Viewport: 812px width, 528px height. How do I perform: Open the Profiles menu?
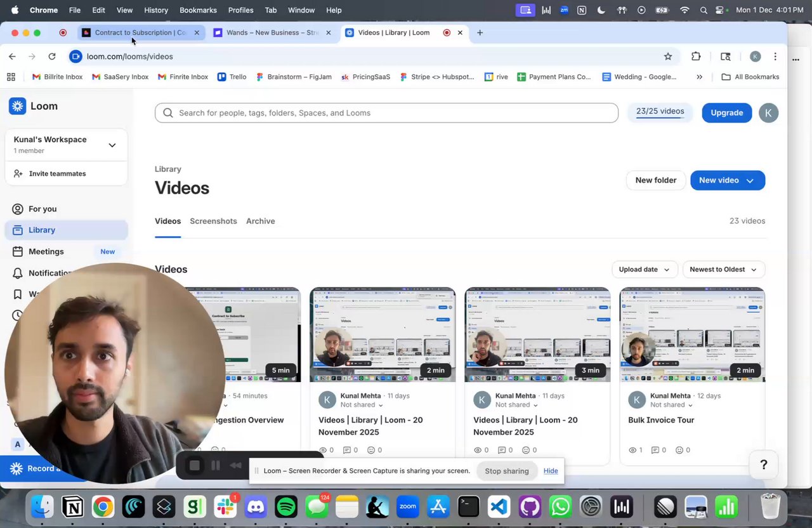tap(240, 10)
